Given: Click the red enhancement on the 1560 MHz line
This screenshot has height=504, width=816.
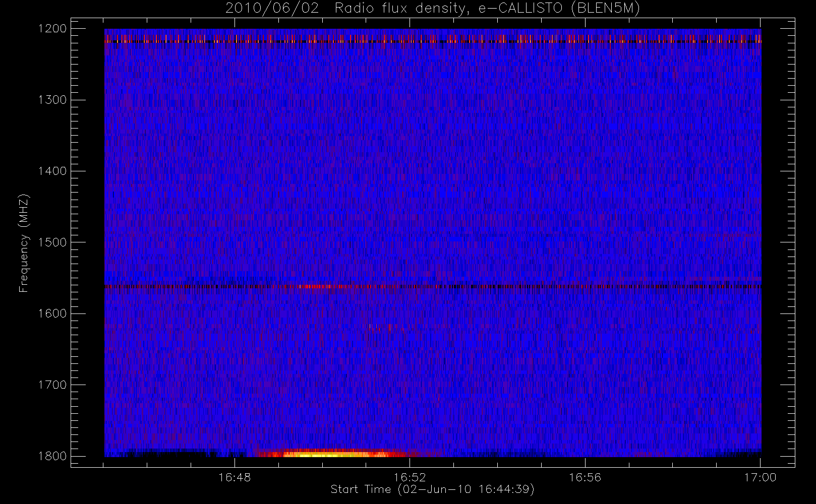Looking at the screenshot, I should point(317,286).
